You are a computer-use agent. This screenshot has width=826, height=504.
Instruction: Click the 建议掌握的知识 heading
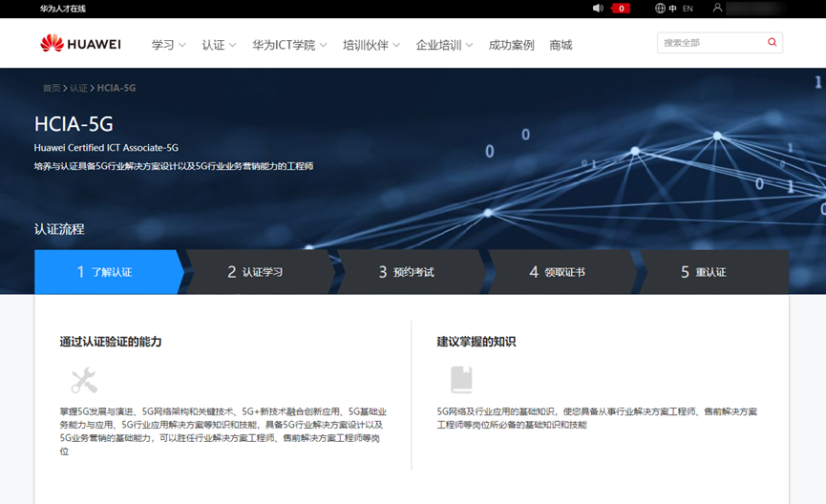coord(477,342)
